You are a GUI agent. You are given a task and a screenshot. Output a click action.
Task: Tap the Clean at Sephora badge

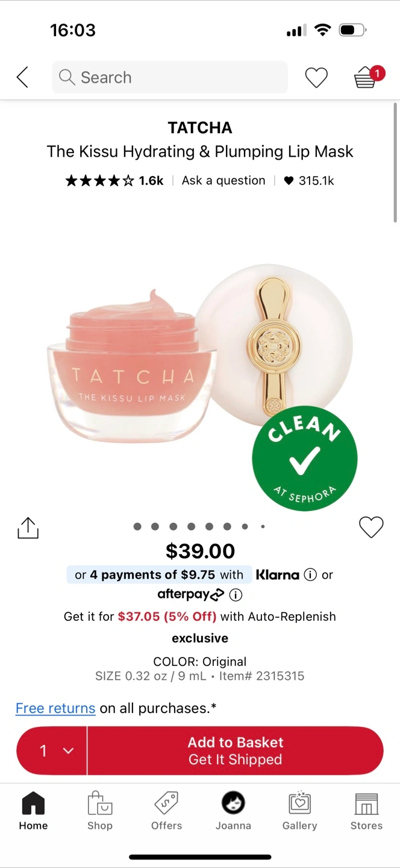[x=305, y=459]
